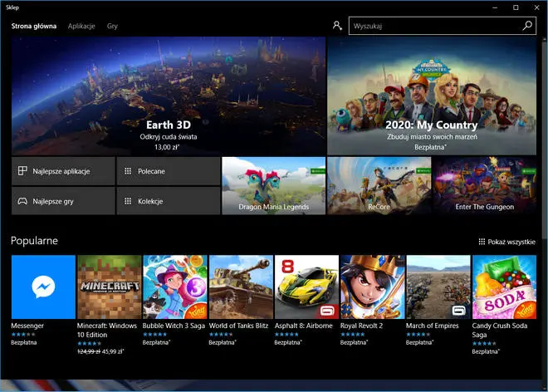The width and height of the screenshot is (548, 392).
Task: Click the Pokaż wszystkie link
Action: [x=507, y=242]
